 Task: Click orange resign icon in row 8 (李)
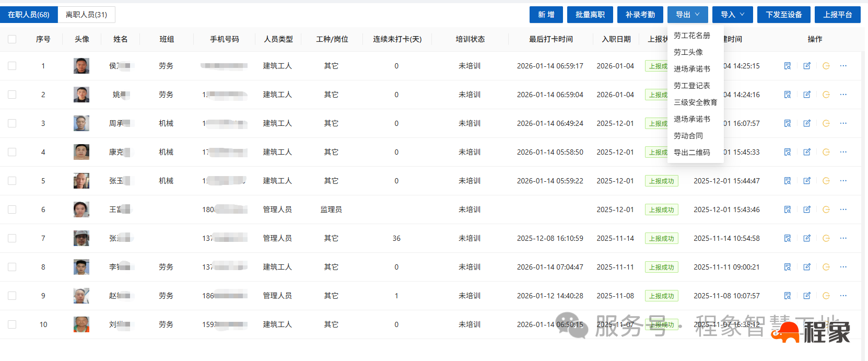[826, 267]
